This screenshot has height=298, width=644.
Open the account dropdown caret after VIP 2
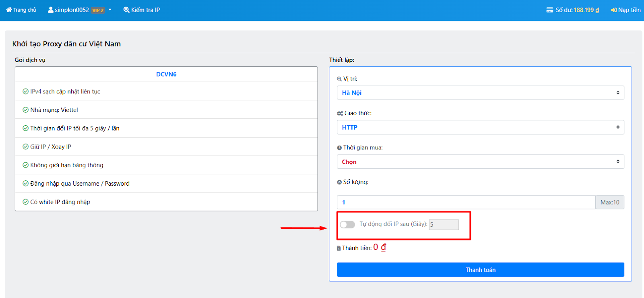110,10
